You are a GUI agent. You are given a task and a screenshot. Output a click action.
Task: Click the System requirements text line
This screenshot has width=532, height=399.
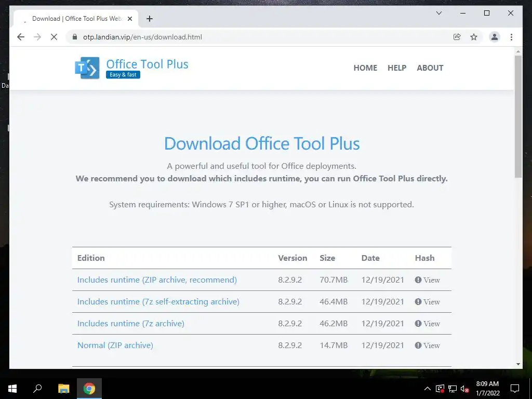pos(262,205)
